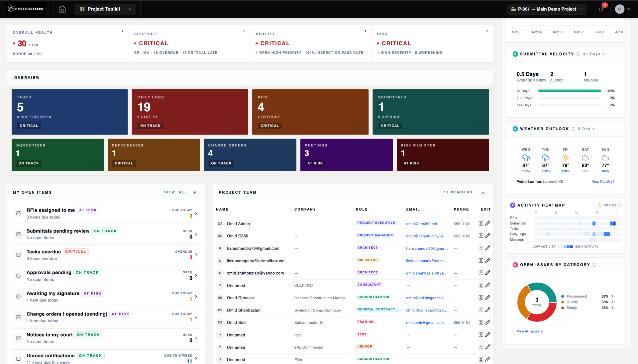Open omid.shb@gmail.com email link
The width and height of the screenshot is (638, 364).
[x=425, y=322]
